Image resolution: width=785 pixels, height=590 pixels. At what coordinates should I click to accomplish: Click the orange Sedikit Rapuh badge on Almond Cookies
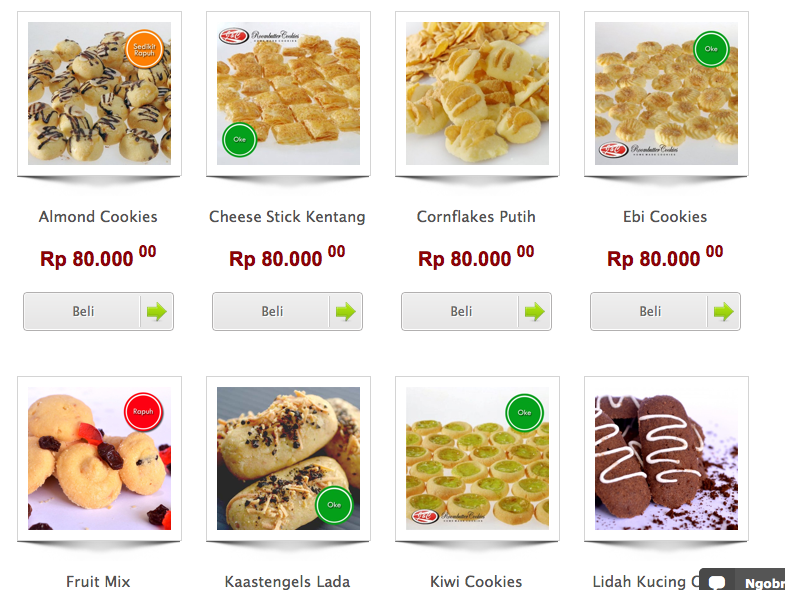(144, 49)
